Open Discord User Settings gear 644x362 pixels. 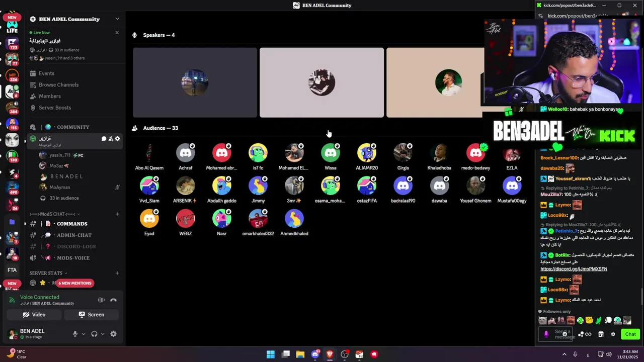pos(113,334)
